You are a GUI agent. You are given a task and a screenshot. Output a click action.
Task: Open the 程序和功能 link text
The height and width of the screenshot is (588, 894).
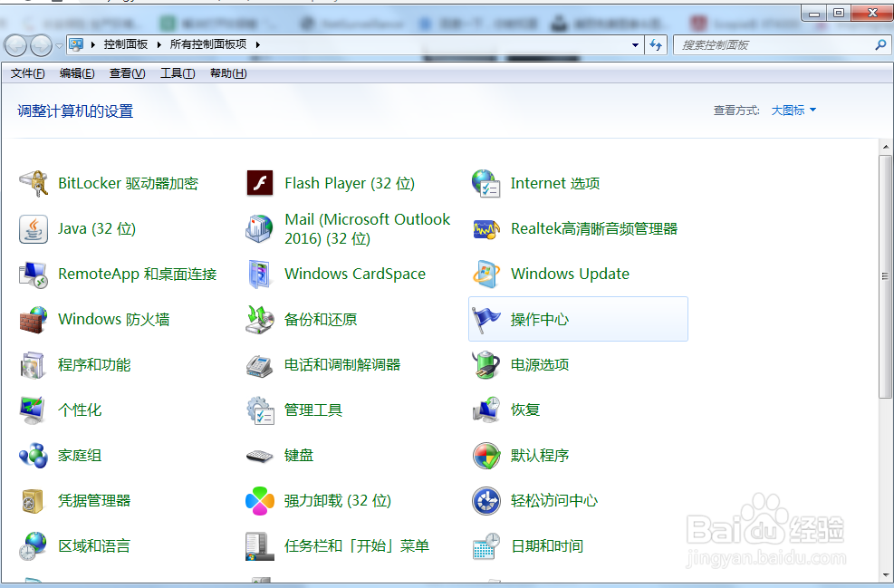94,365
